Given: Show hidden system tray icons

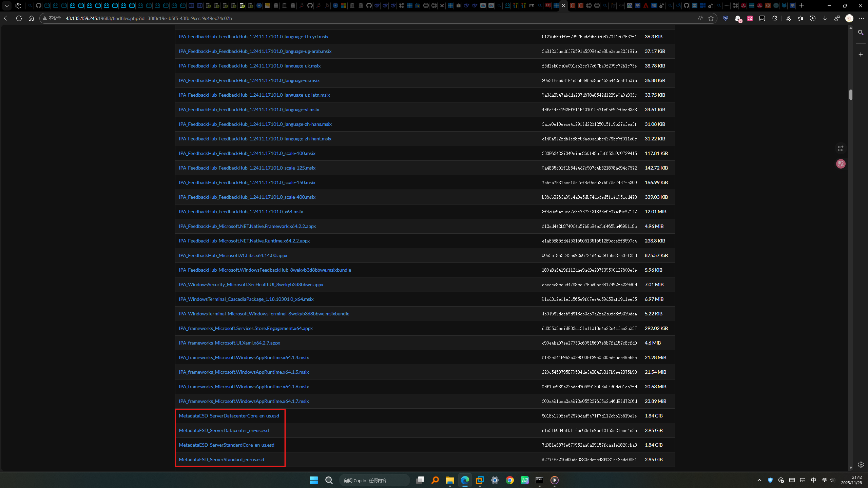Looking at the screenshot, I should coord(759,480).
